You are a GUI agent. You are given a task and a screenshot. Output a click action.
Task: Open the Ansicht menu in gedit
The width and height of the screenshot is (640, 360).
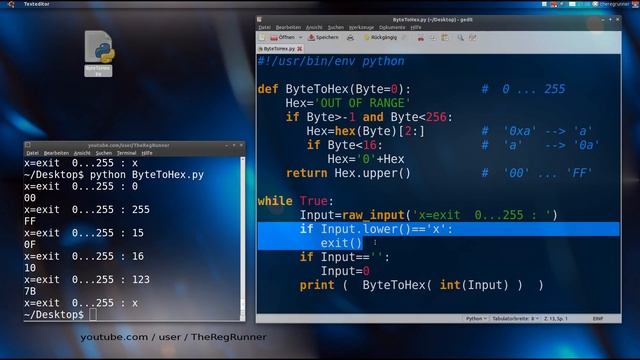tap(314, 27)
